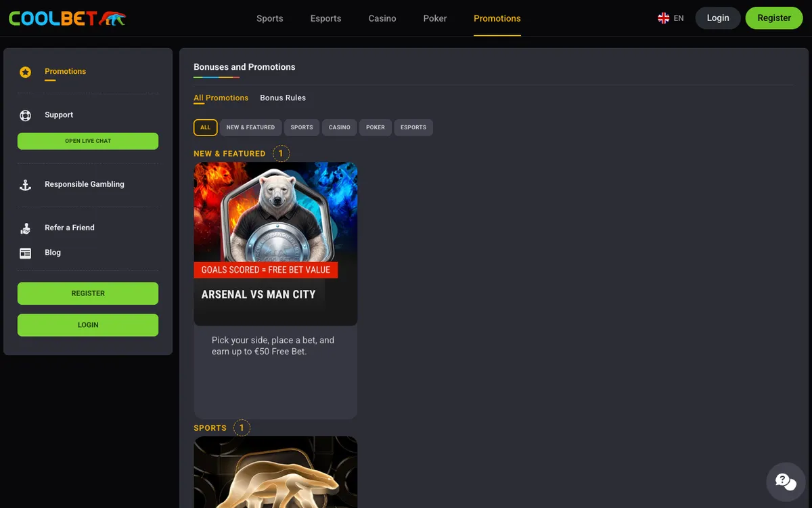Filter promotions by SPORTS chip
Viewport: 812px width, 508px height.
coord(302,127)
